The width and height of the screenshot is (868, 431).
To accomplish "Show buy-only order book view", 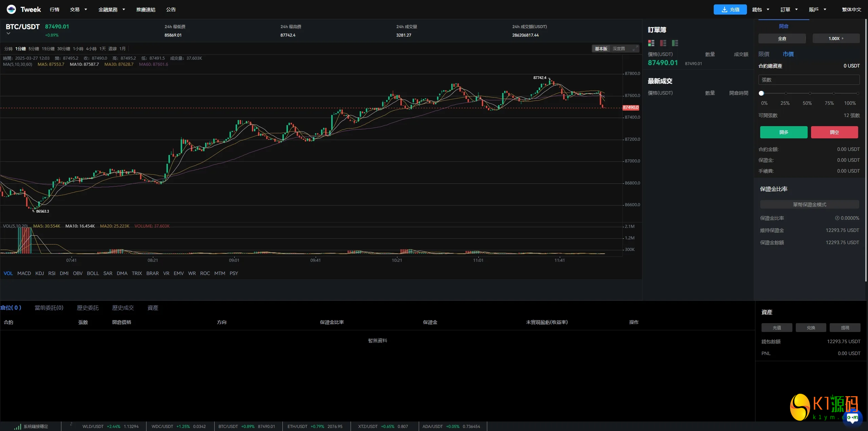I will (675, 43).
